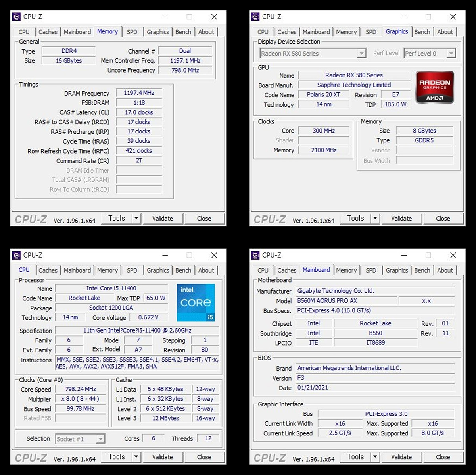Open the Tools dropdown arrow in the Mainboard window

(375, 457)
